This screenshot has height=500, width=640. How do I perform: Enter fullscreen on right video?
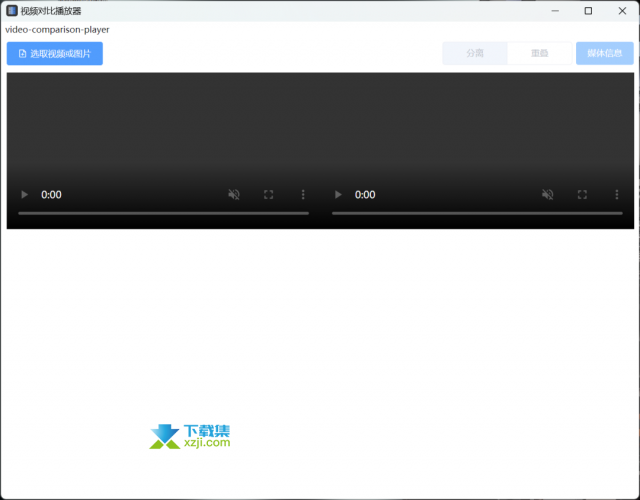(x=582, y=195)
